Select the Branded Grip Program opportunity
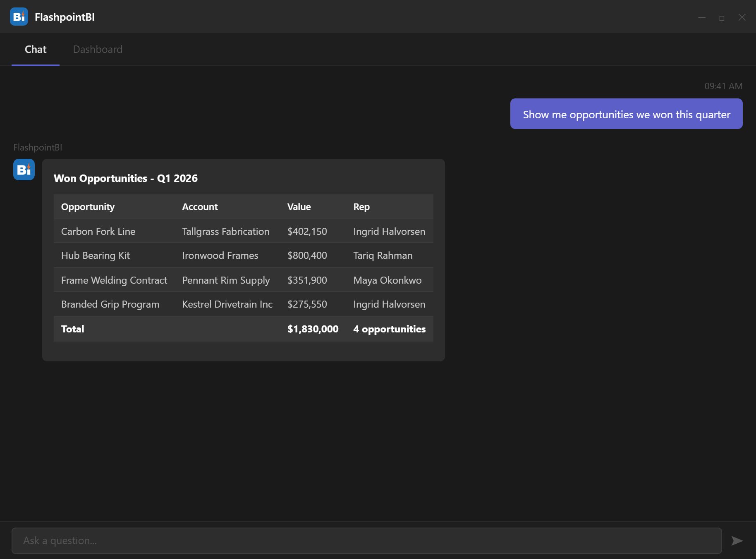The image size is (756, 559). [x=110, y=304]
